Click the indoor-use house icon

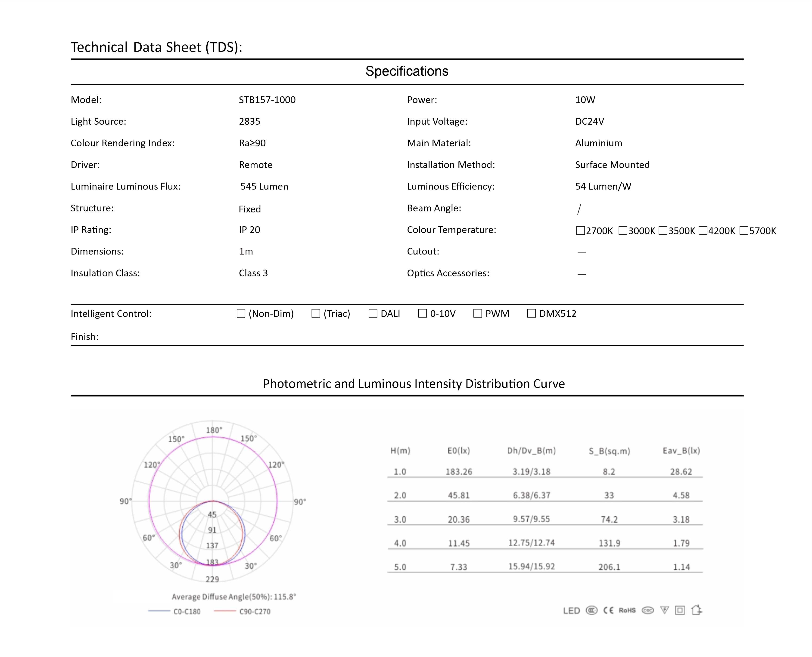pyautogui.click(x=696, y=610)
